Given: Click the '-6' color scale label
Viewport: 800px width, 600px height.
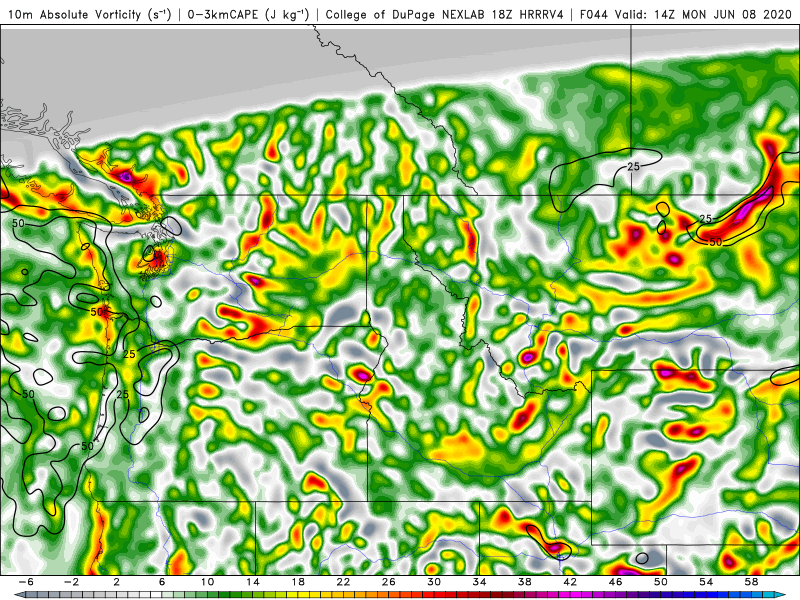Looking at the screenshot, I should (x=26, y=582).
